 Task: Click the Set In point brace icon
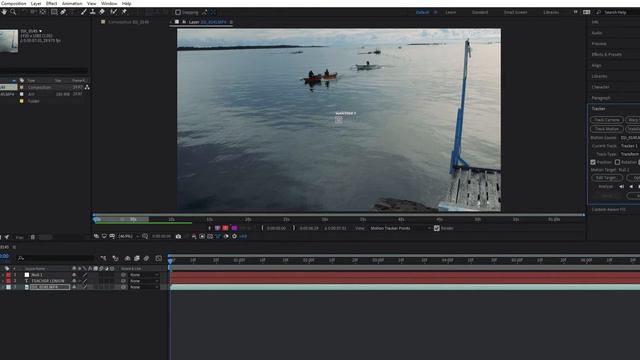pos(262,228)
